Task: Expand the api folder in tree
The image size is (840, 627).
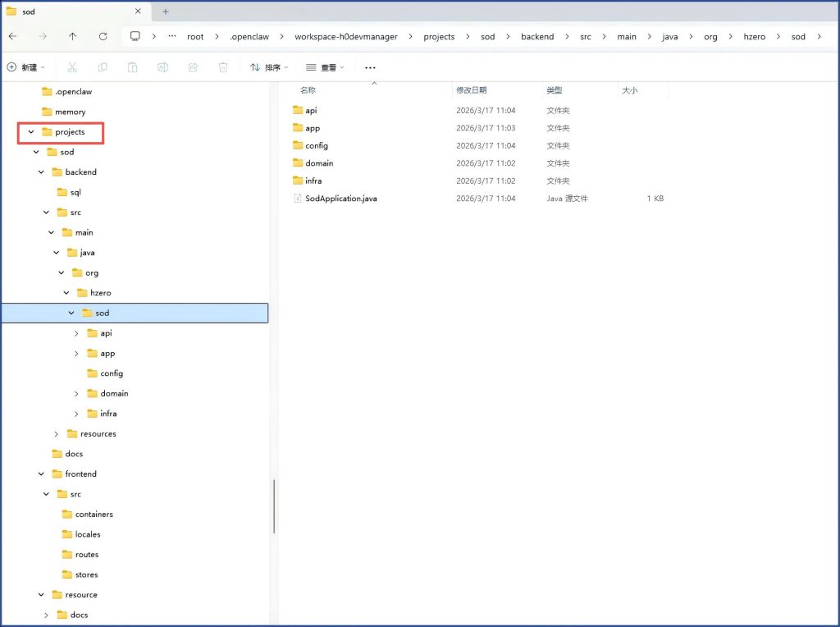Action: point(77,333)
